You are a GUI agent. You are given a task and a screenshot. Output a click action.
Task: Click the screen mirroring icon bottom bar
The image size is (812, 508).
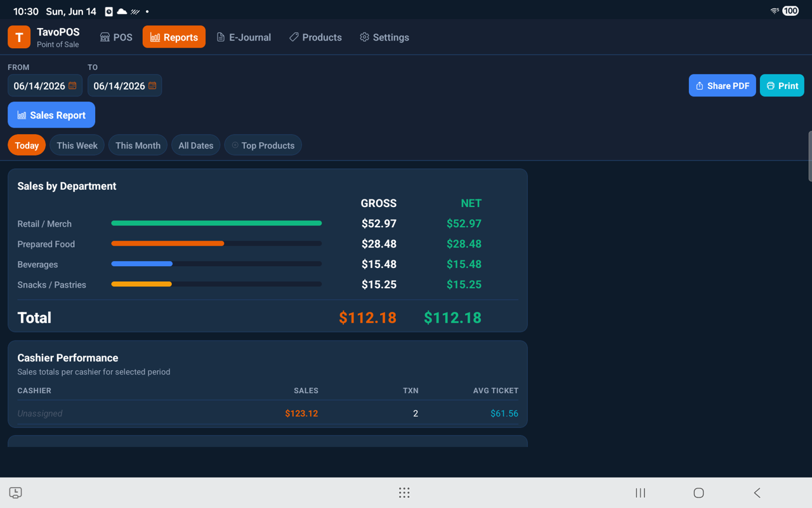[16, 493]
